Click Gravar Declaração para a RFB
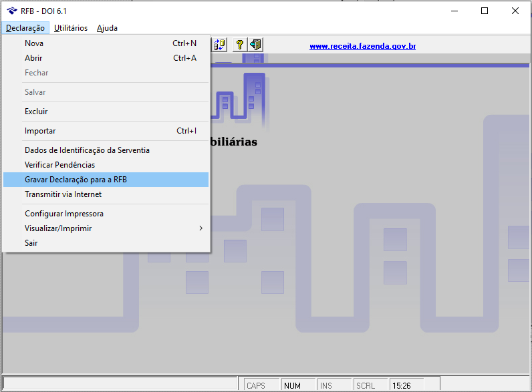Screen dimensions: 532x392 coord(76,180)
